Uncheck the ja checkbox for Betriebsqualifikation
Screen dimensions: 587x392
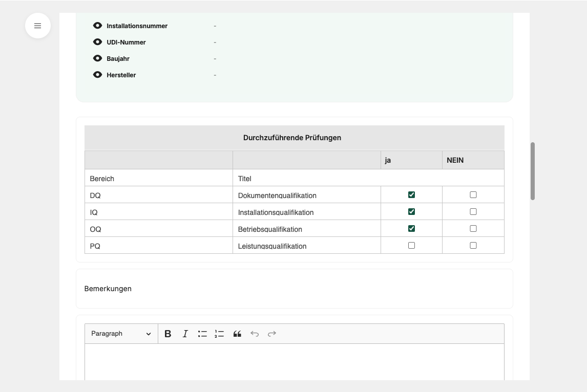pyautogui.click(x=411, y=229)
